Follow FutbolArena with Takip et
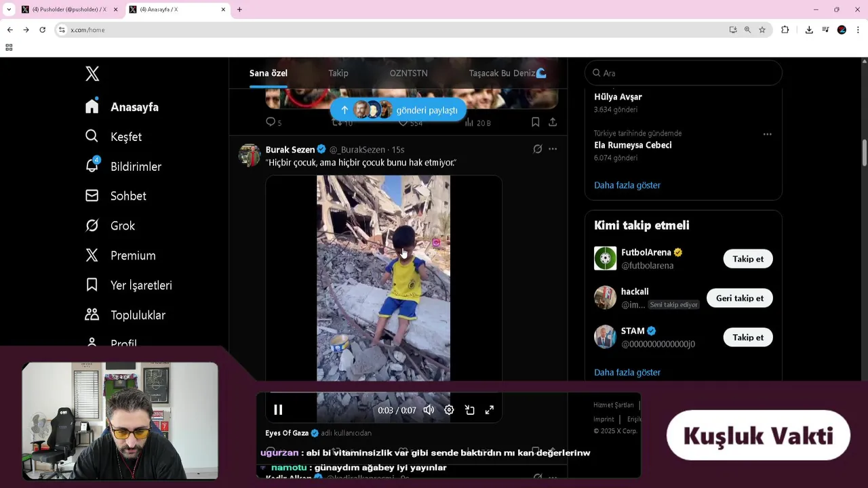 coord(748,259)
